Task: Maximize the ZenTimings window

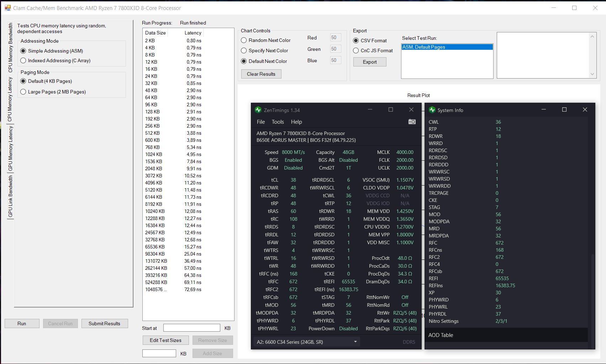Action: pos(391,109)
